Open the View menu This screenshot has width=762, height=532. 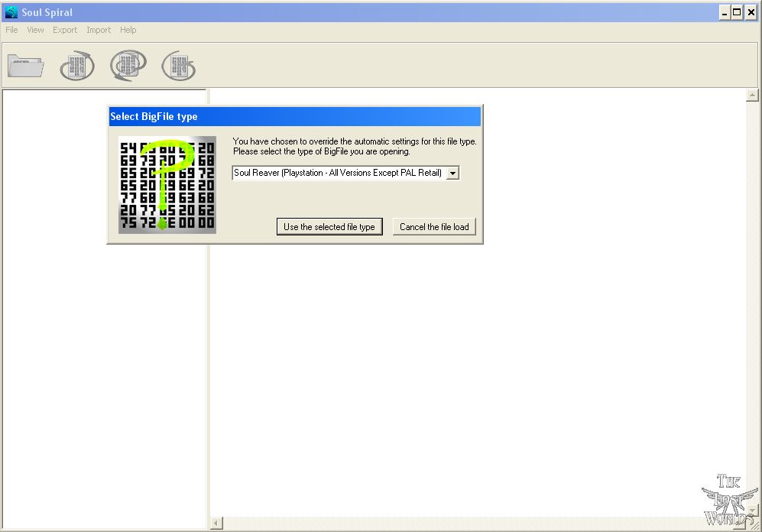point(35,30)
